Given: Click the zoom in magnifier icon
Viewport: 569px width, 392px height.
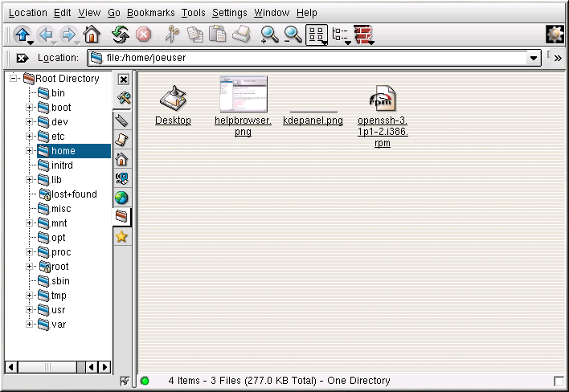Looking at the screenshot, I should pyautogui.click(x=269, y=35).
